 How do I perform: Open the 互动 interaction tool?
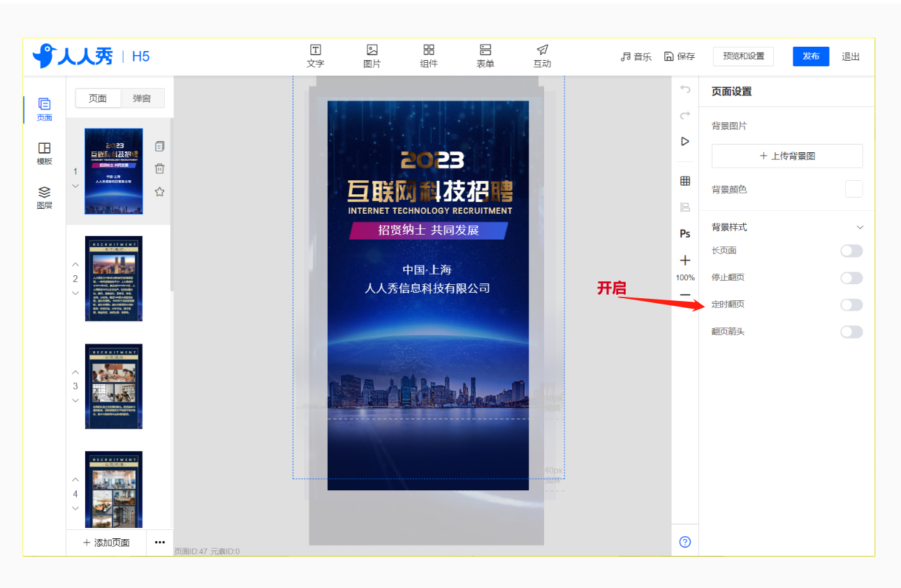point(542,56)
